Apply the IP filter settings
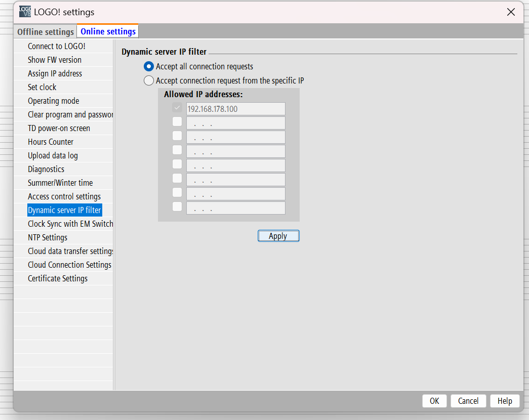The width and height of the screenshot is (529, 420). click(x=278, y=236)
